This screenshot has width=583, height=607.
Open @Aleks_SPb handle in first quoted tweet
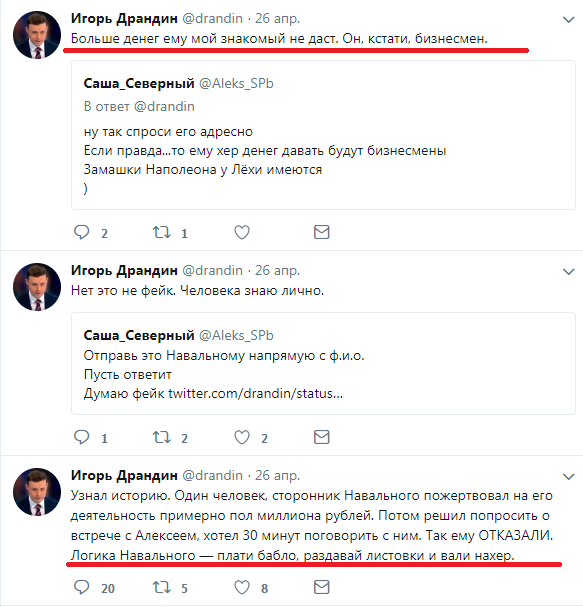[x=236, y=83]
